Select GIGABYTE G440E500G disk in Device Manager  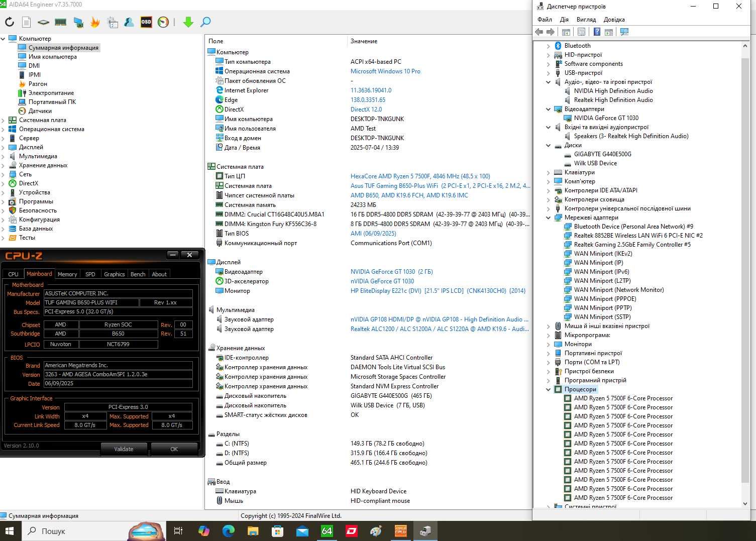(603, 154)
